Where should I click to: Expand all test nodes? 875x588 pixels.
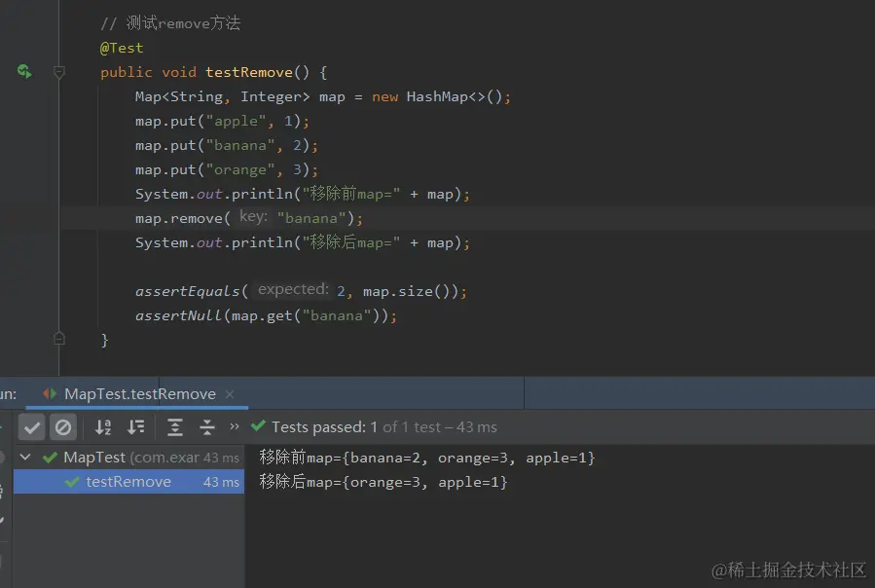tap(175, 427)
